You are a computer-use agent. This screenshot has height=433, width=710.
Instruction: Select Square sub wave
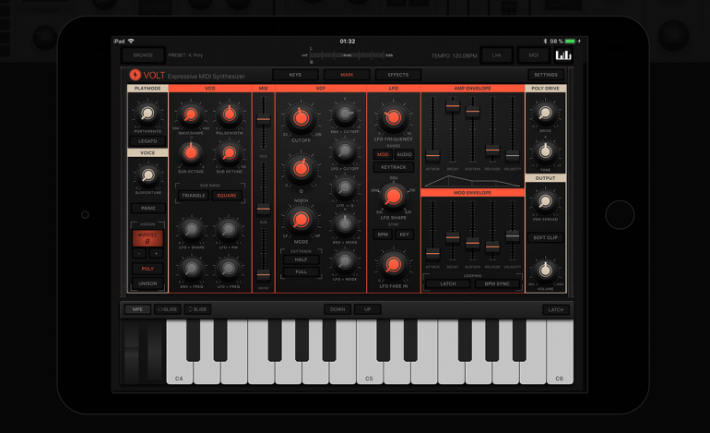[226, 196]
